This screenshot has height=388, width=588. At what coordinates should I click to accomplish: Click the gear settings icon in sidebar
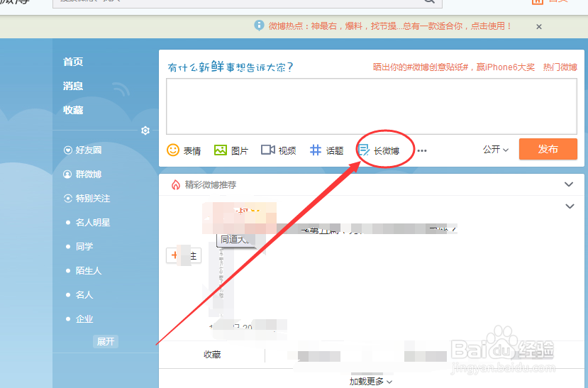pos(145,130)
